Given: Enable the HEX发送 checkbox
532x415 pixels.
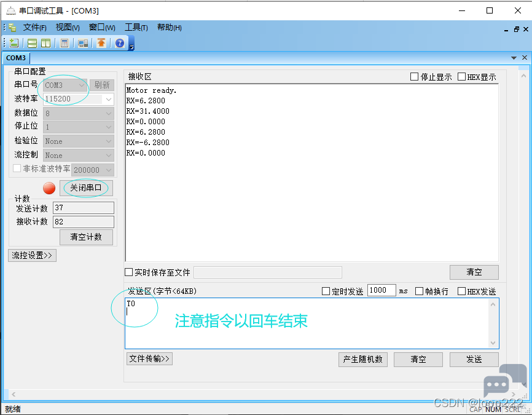Looking at the screenshot, I should (461, 291).
